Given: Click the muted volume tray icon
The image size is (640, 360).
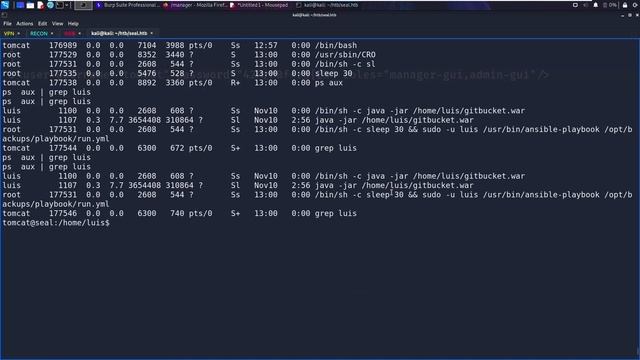Looking at the screenshot, I should 586,5.
